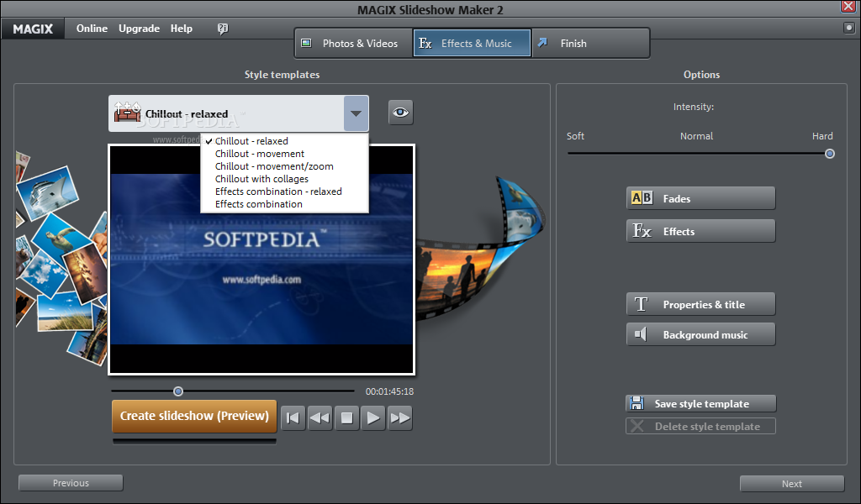Open the Fades options
The image size is (861, 504).
[x=700, y=198]
